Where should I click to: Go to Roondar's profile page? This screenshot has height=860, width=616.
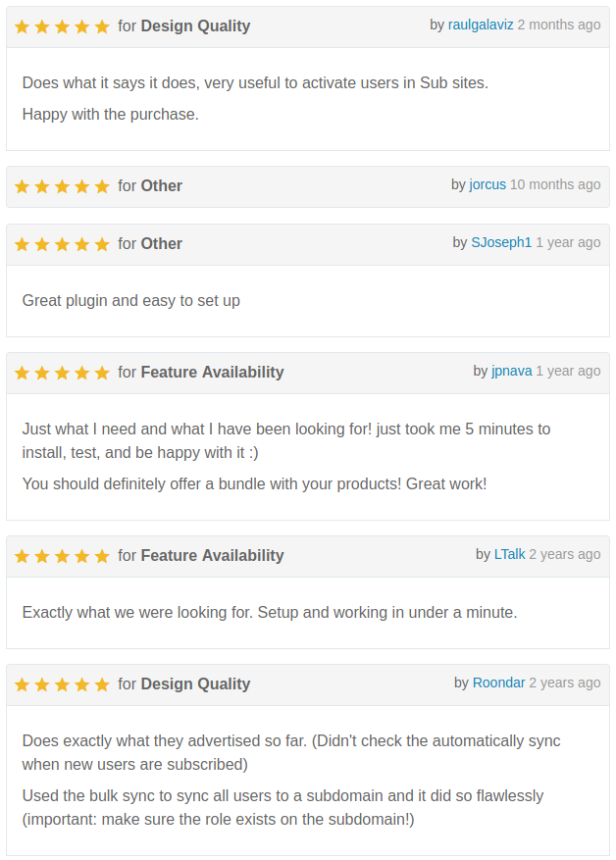coord(499,683)
